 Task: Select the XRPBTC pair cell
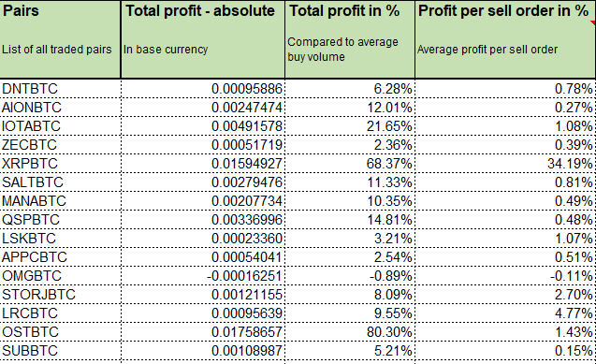[61, 164]
